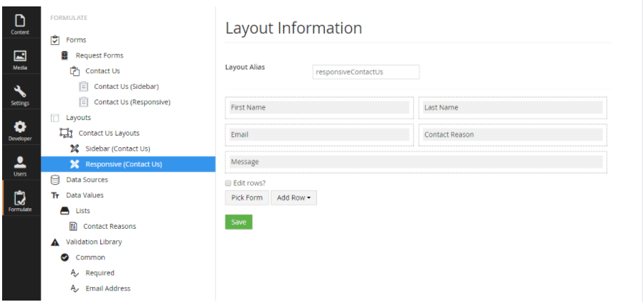Select Contact Us (Responsive) form

(x=132, y=102)
